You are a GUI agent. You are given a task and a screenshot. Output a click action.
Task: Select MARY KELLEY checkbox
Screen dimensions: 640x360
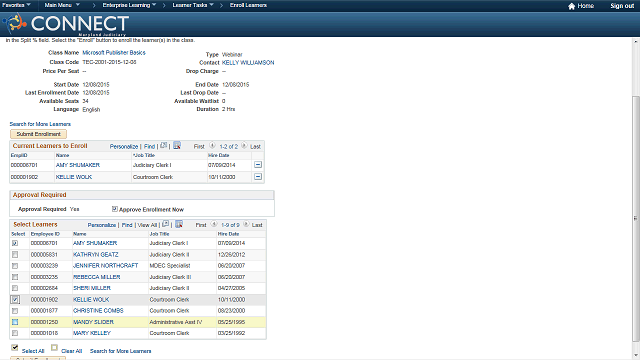point(15,333)
